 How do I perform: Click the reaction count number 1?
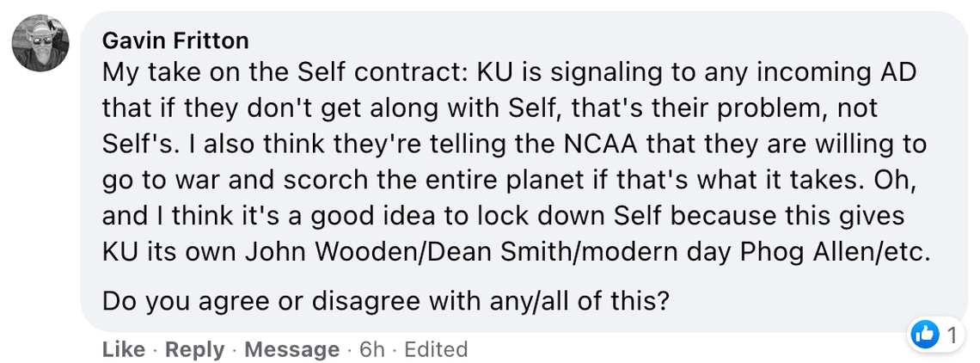[952, 335]
